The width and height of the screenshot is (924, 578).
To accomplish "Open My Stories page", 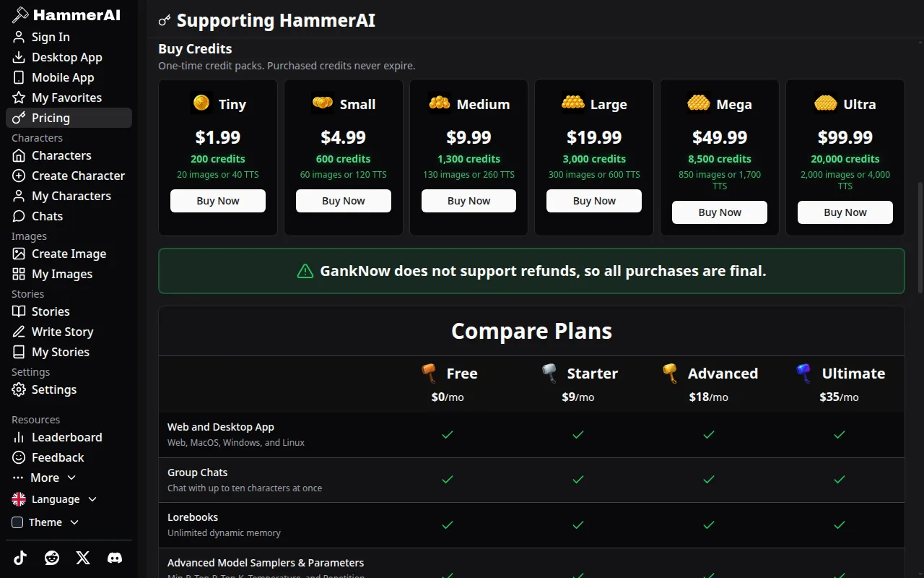I will click(69, 352).
